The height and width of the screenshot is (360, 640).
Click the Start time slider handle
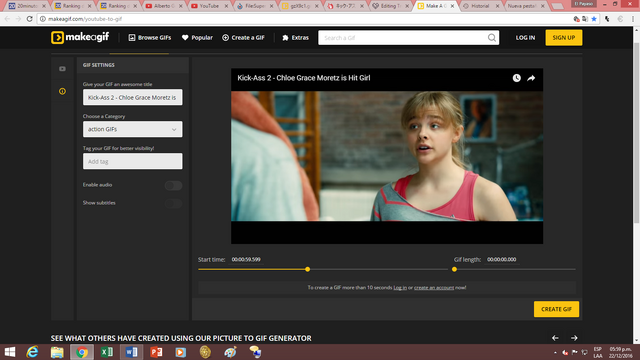click(x=308, y=269)
